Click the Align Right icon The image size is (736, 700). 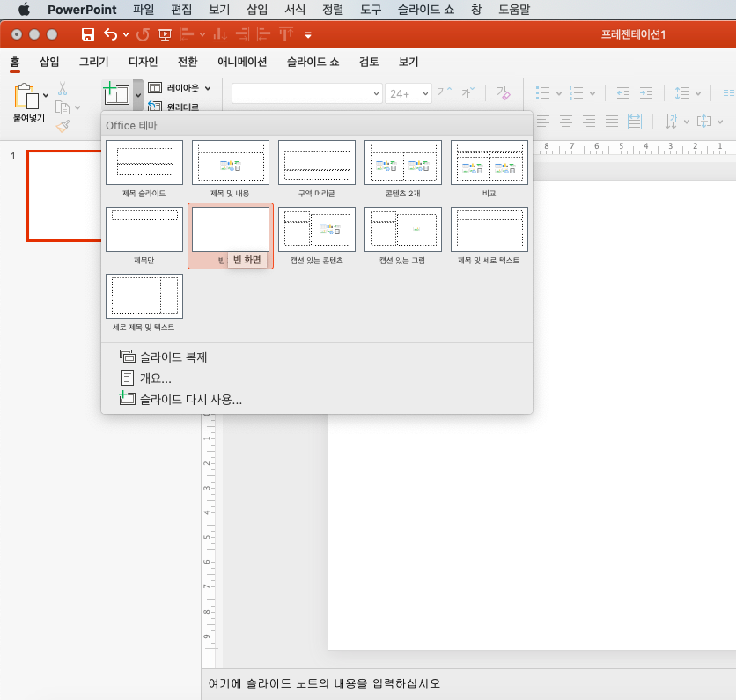tap(589, 122)
